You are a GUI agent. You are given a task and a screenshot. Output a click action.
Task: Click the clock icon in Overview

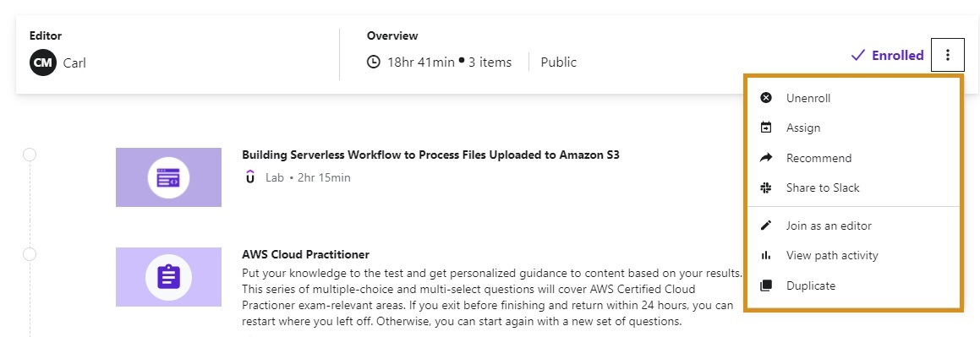373,62
